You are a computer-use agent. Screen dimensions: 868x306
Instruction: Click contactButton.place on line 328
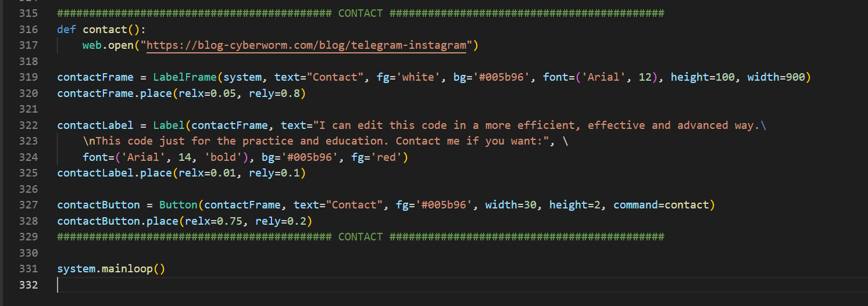[x=117, y=221]
